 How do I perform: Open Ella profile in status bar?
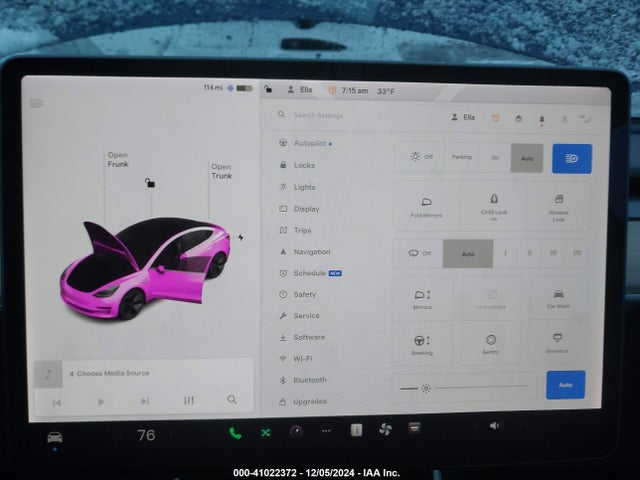(x=300, y=89)
